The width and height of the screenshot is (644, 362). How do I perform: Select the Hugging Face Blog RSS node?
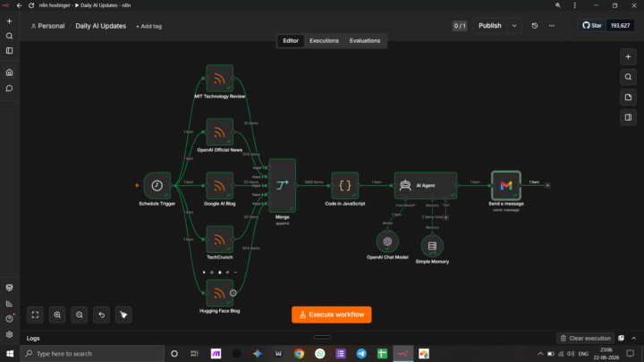[220, 293]
